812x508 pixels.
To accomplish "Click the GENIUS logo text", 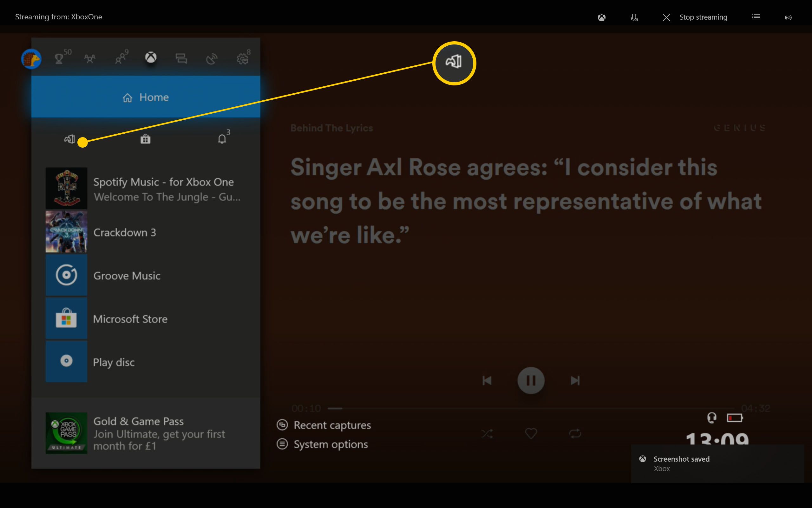I will point(740,128).
